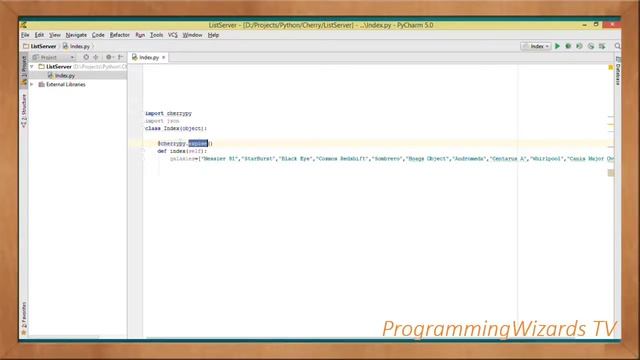The width and height of the screenshot is (640, 360).
Task: Click the 'import cherrypy' code line
Action: 168,113
